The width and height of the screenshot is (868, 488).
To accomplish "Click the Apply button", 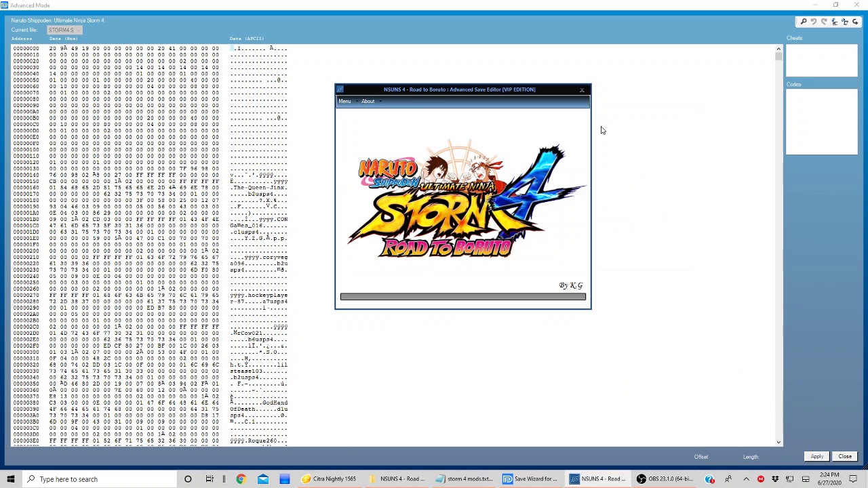I will click(x=817, y=457).
